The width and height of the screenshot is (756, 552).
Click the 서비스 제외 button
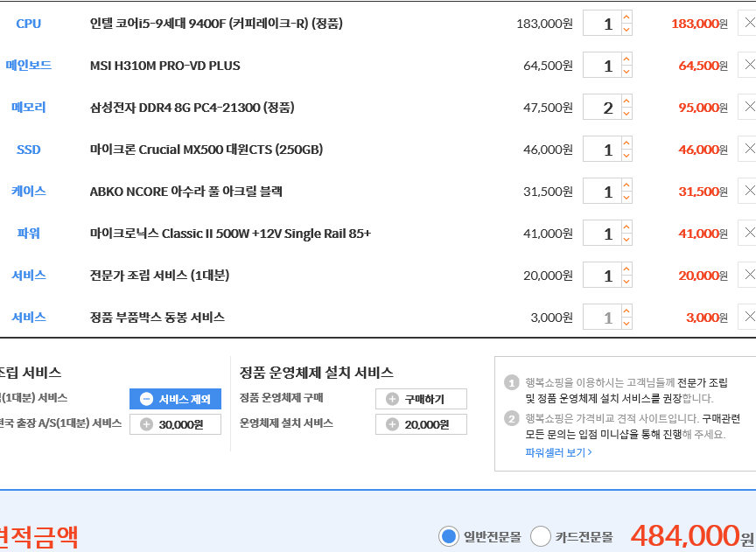click(x=176, y=399)
